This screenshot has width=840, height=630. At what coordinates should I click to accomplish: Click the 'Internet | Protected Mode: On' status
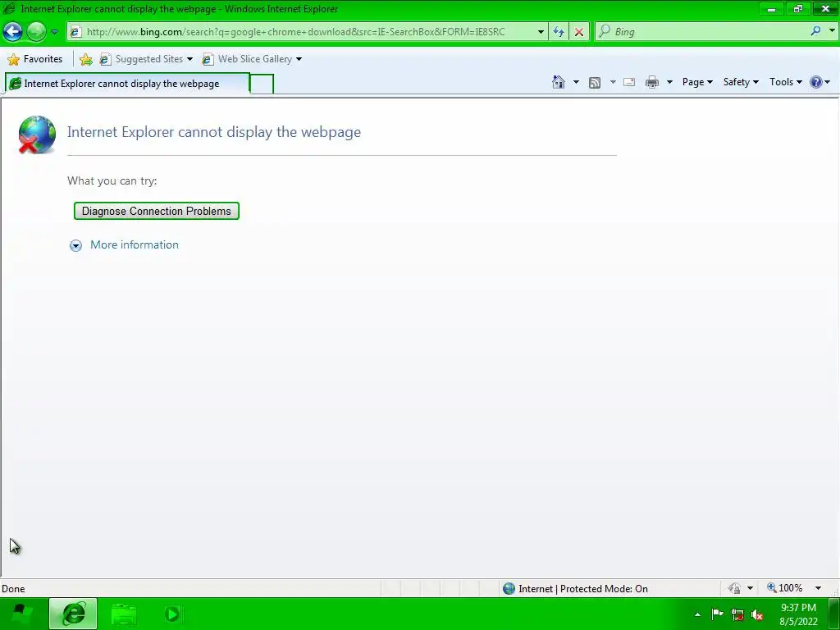583,589
